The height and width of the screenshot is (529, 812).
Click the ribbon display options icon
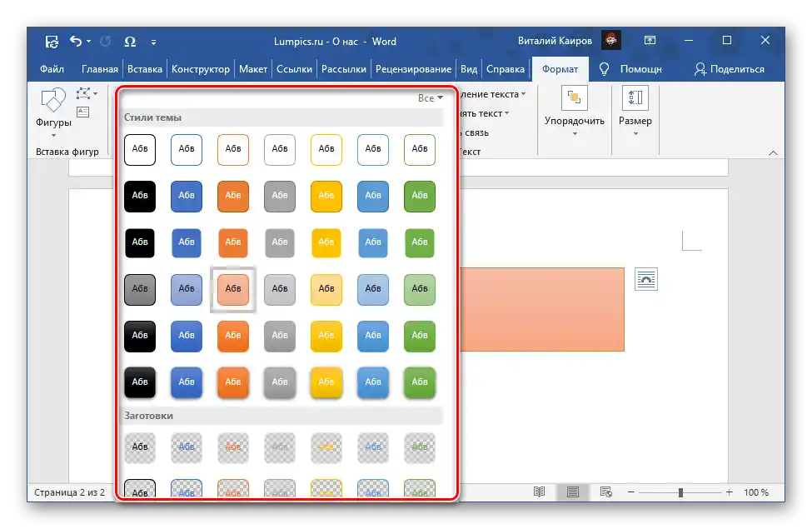click(650, 41)
